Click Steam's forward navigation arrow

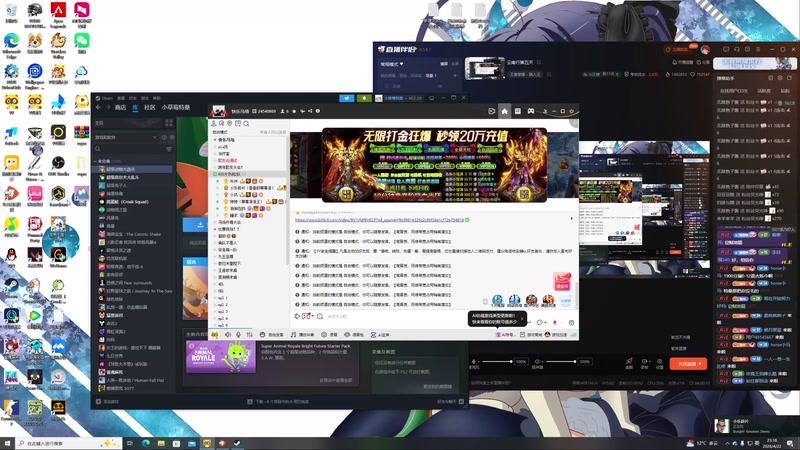[x=108, y=107]
